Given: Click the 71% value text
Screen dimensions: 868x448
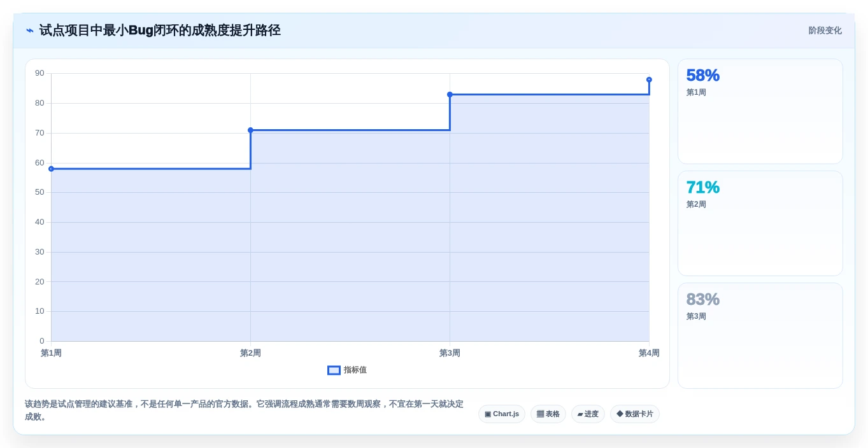Looking at the screenshot, I should (x=702, y=187).
